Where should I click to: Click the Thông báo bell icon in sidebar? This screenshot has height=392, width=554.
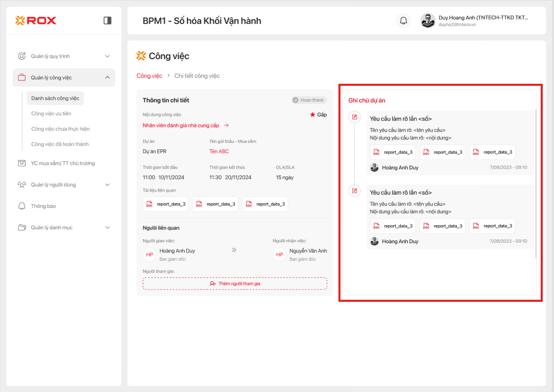coord(22,206)
